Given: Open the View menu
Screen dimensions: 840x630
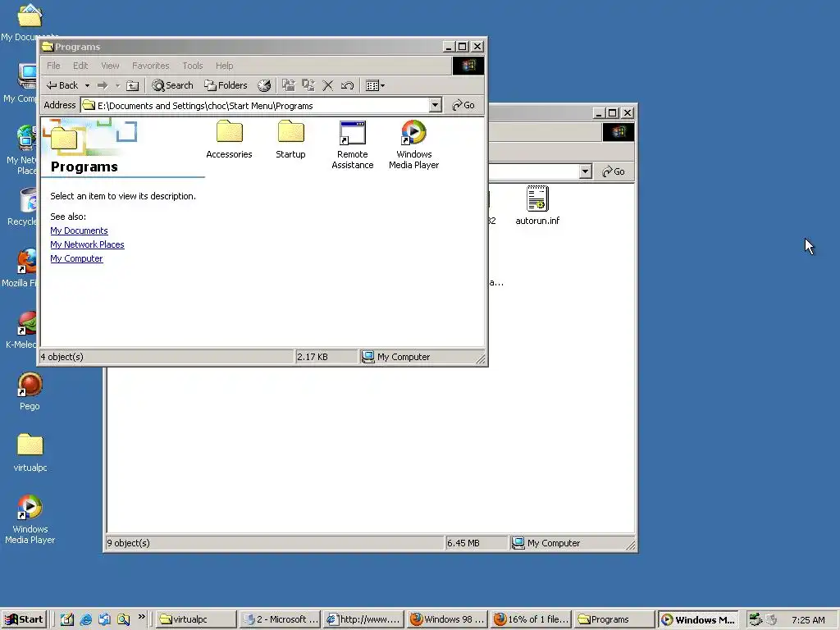Looking at the screenshot, I should (x=111, y=66).
